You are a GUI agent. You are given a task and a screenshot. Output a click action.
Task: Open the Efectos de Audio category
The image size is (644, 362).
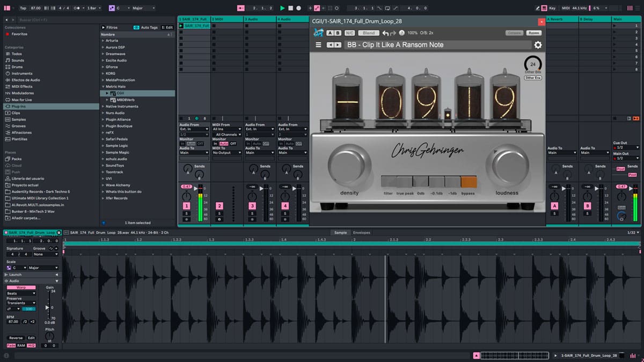pyautogui.click(x=25, y=80)
